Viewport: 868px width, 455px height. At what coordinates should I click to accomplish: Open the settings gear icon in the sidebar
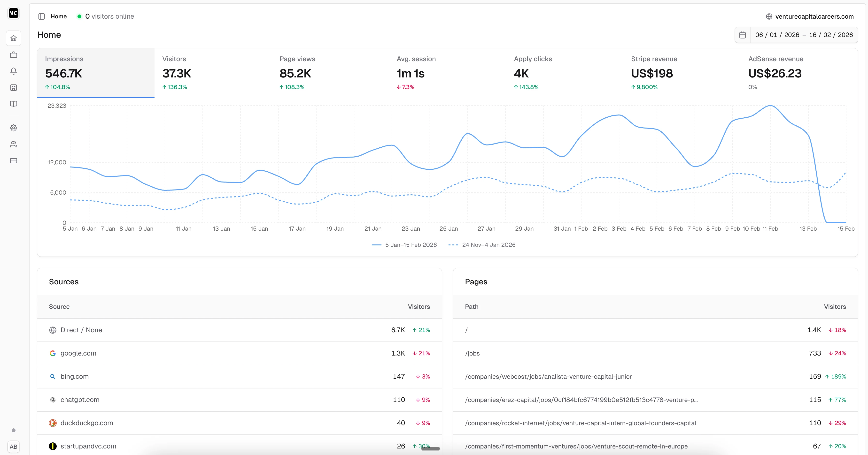coord(14,128)
